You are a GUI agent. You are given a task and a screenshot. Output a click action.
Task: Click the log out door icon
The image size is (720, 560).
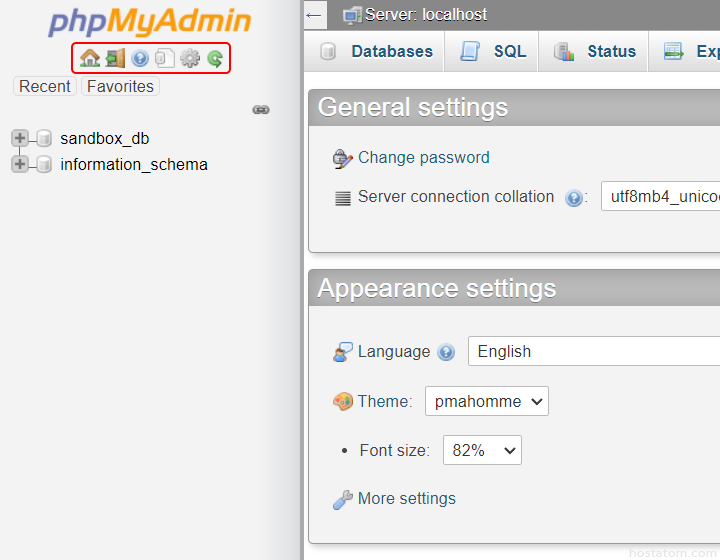(x=115, y=59)
